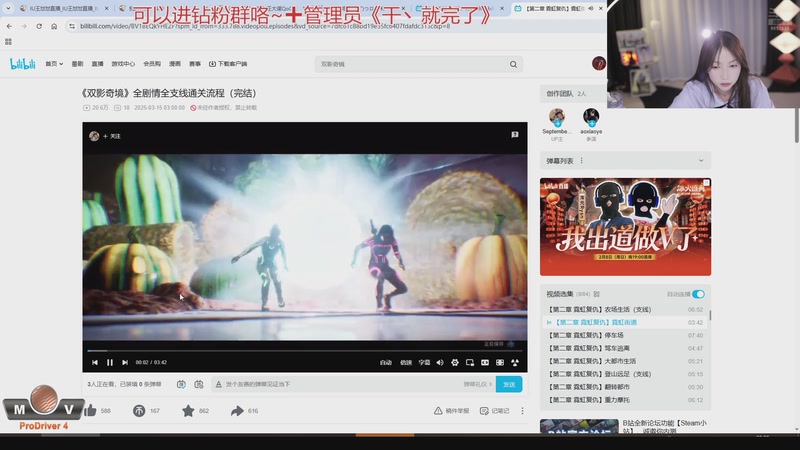Play episode 停车场
Viewport: 800px width, 450px height.
[625, 335]
